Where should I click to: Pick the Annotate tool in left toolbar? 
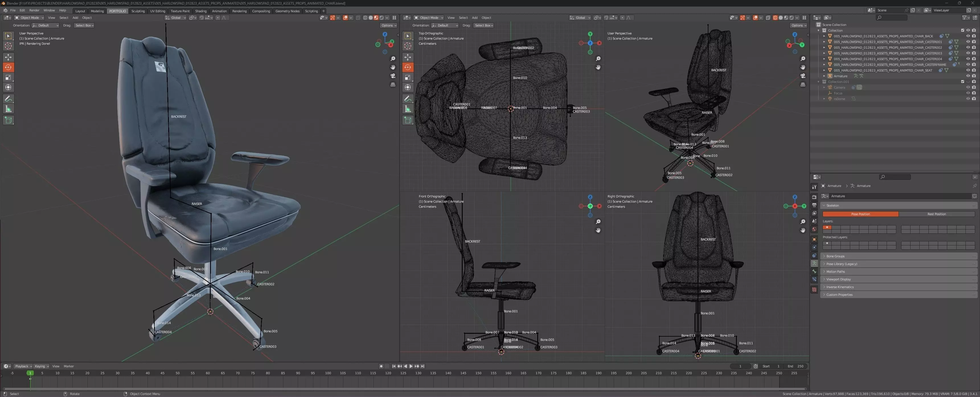coord(8,99)
